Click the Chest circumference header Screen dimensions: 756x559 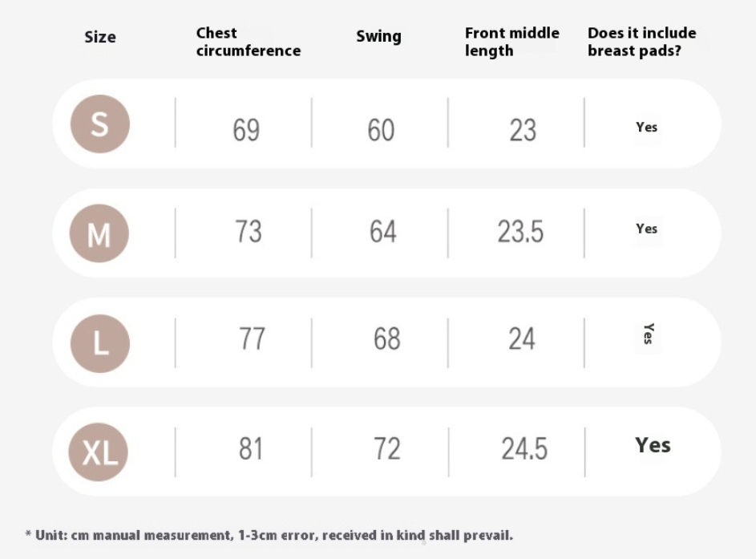tap(249, 42)
